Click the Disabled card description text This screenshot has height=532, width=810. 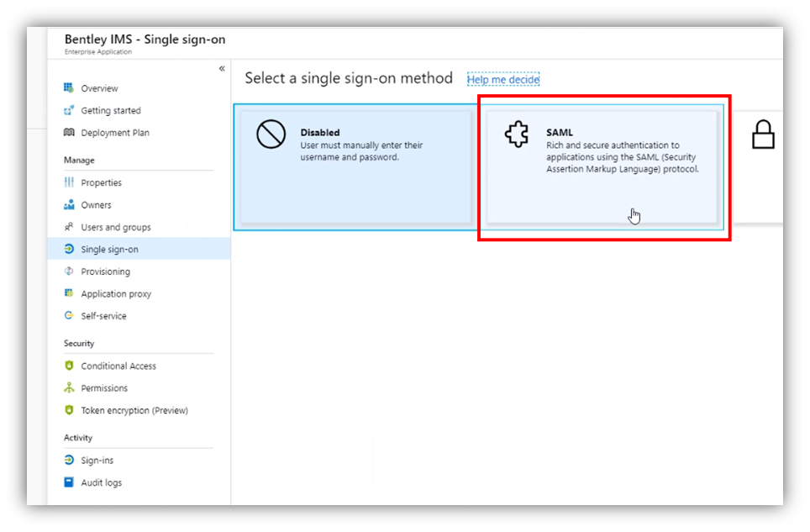[x=361, y=150]
